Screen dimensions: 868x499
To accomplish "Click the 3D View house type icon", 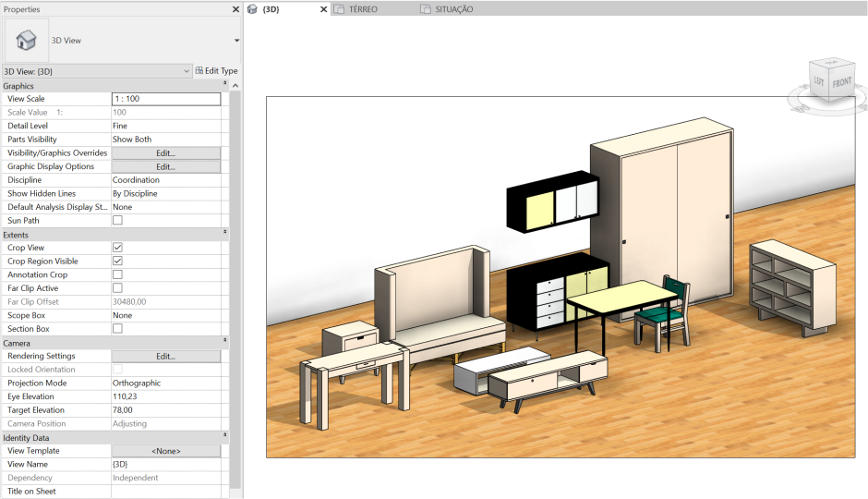I will [27, 41].
